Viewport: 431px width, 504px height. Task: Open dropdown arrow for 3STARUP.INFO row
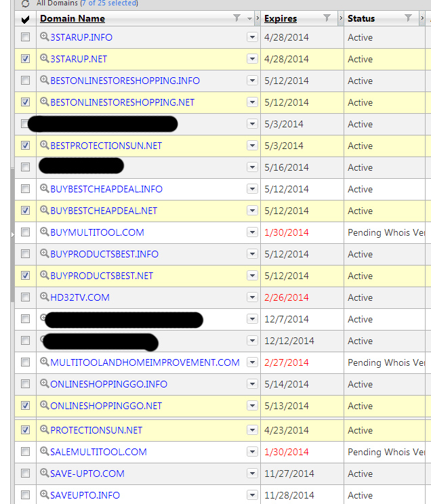tap(253, 37)
